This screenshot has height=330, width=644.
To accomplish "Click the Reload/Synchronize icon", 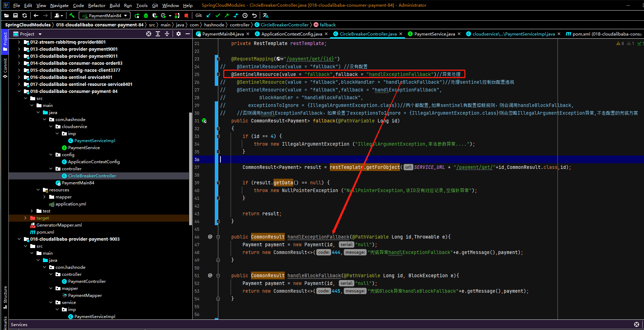I will pyautogui.click(x=25, y=15).
